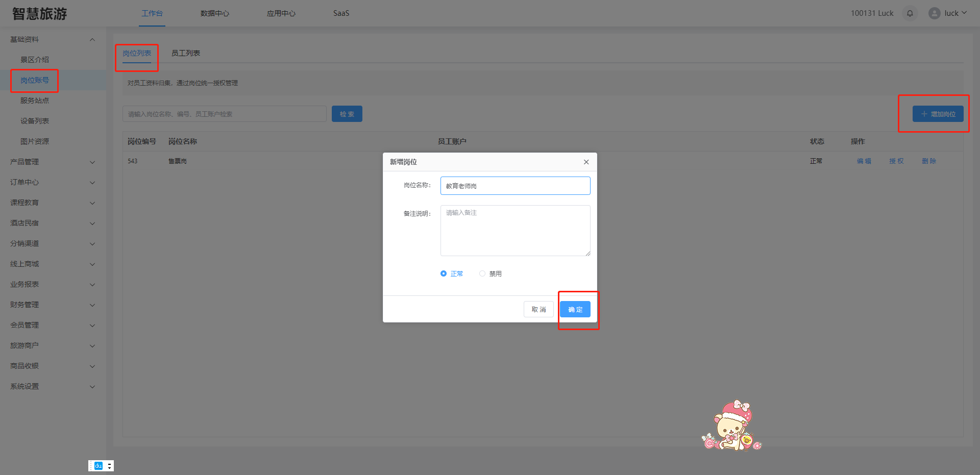This screenshot has width=980, height=475.
Task: Click the du input method icon
Action: coord(99,466)
